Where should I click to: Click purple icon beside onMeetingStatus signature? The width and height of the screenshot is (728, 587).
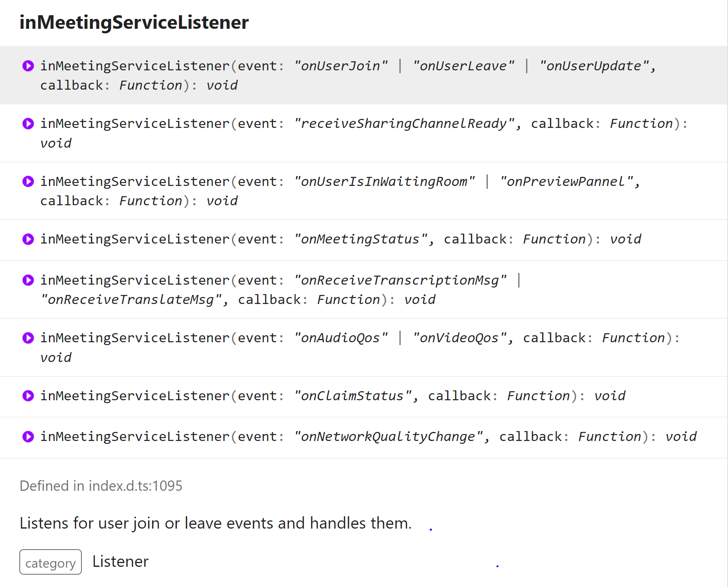(x=28, y=239)
